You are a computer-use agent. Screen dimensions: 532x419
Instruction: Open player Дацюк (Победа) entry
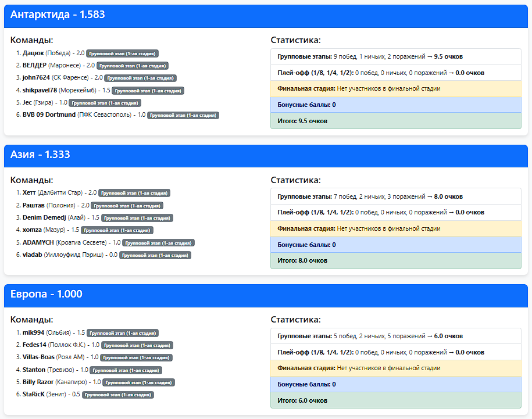pos(33,53)
